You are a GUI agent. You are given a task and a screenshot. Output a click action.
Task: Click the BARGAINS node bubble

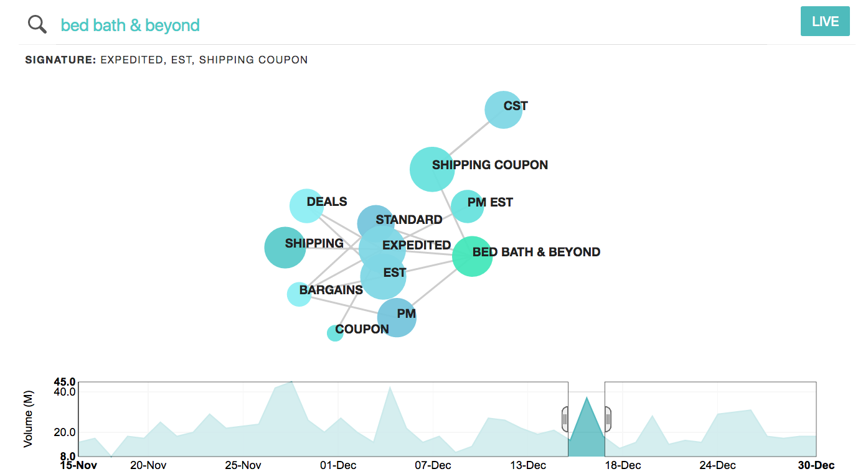coord(299,294)
